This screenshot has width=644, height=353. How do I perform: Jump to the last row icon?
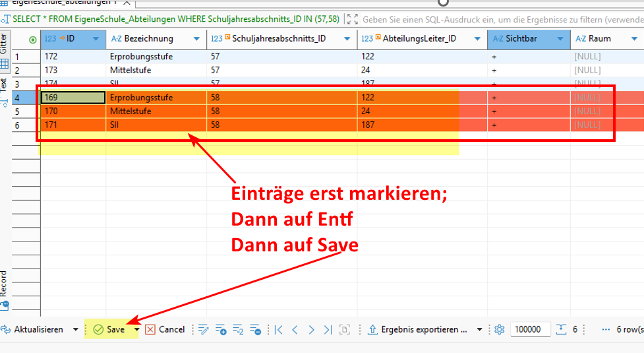pos(328,329)
